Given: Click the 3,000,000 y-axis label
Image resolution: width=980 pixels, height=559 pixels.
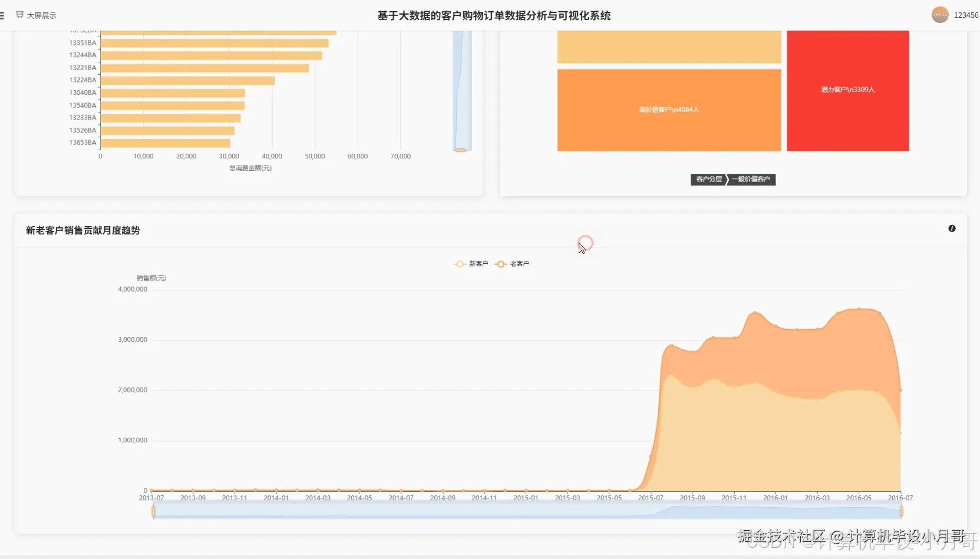Looking at the screenshot, I should 133,340.
